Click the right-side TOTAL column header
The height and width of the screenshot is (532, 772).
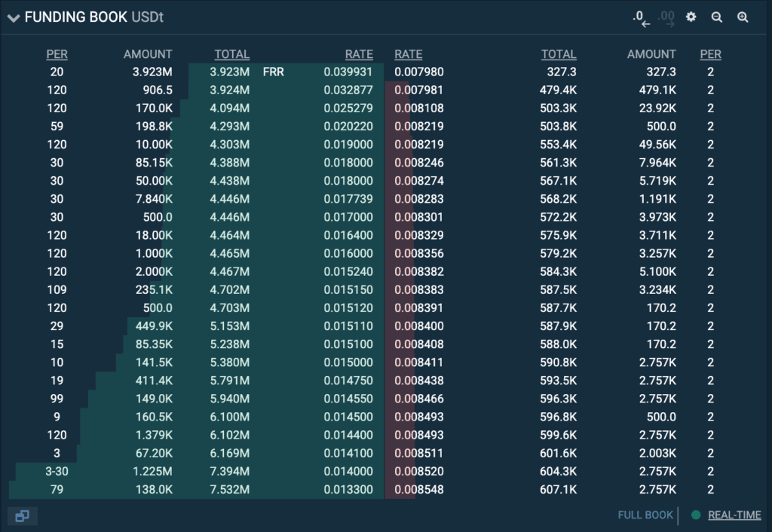pos(559,54)
